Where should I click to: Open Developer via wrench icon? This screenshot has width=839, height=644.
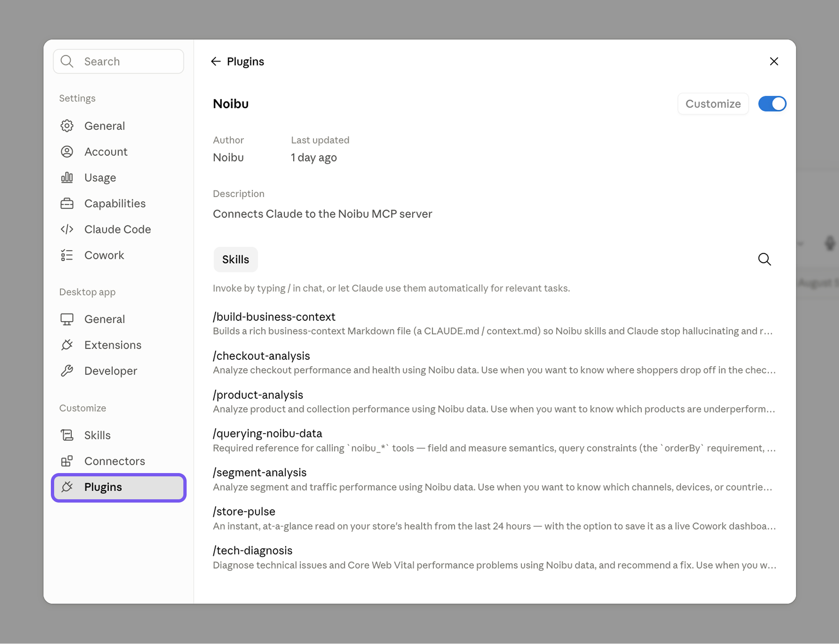[x=67, y=371]
